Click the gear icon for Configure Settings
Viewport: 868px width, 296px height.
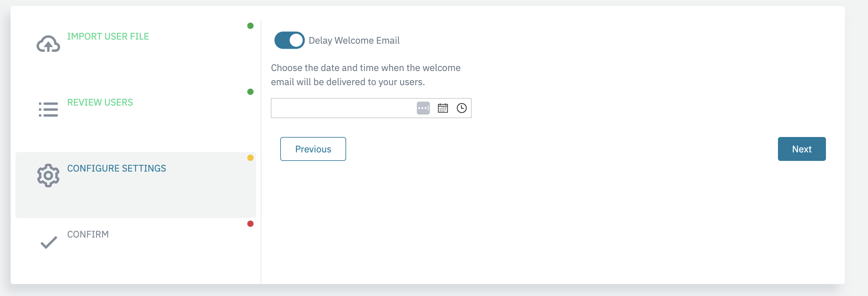pyautogui.click(x=48, y=176)
